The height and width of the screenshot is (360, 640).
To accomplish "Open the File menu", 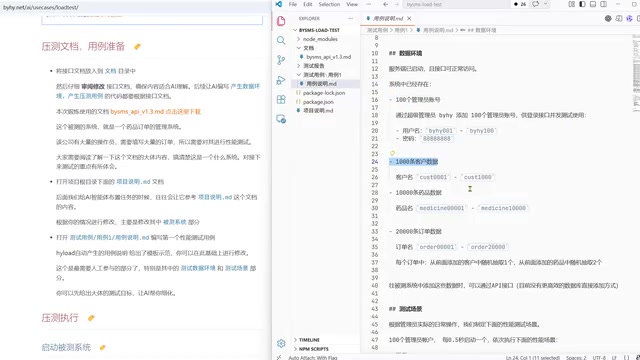I will pos(293,4).
